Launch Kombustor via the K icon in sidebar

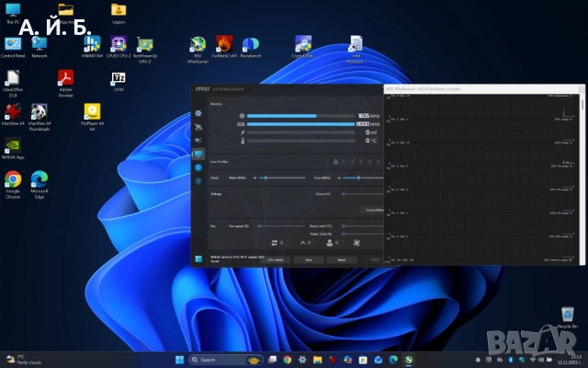coord(198,181)
